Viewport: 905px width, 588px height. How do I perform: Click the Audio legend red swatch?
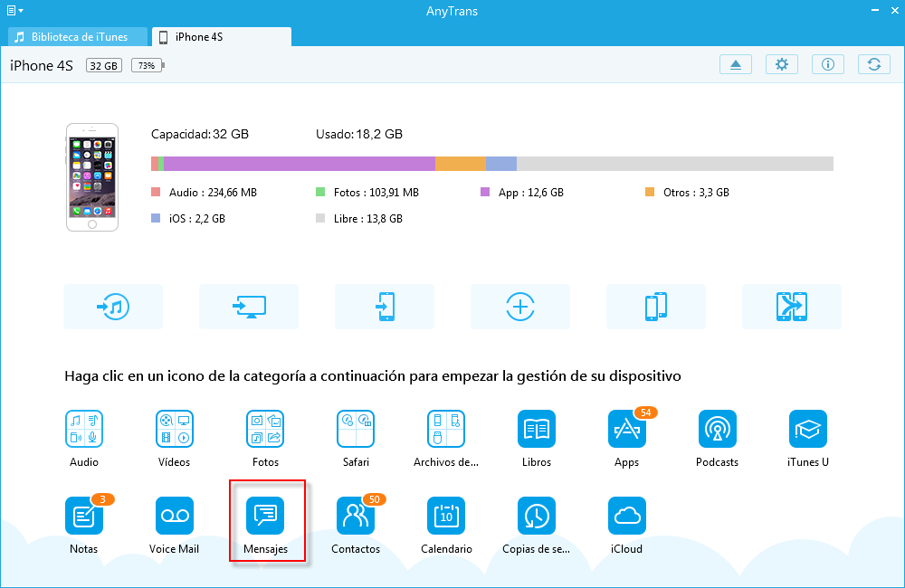(156, 192)
